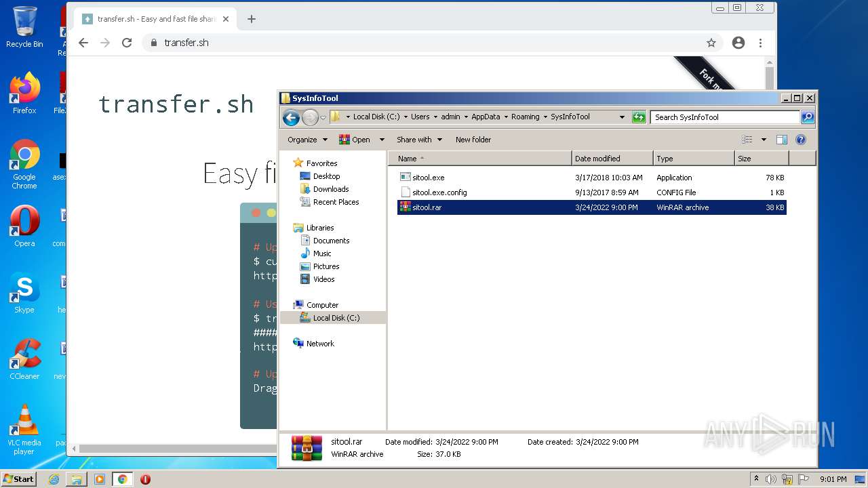Open the Organize dropdown menu
The image size is (868, 488).
click(307, 140)
